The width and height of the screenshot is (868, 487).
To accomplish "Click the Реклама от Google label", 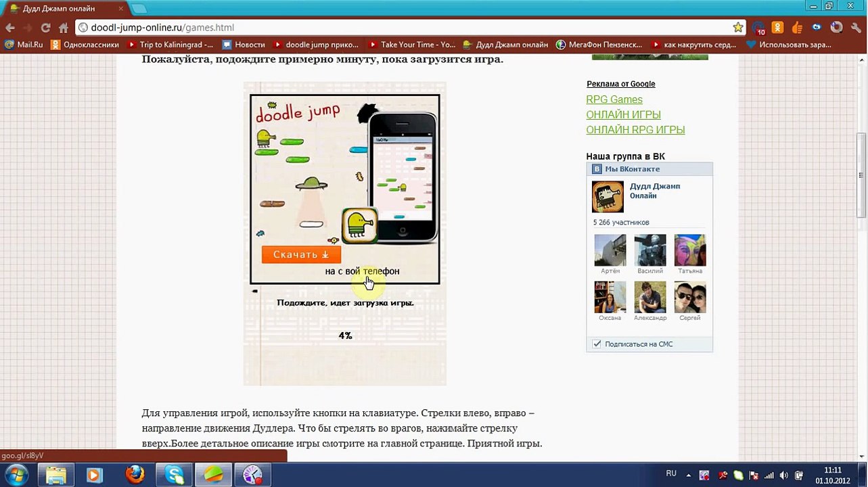I will tap(620, 84).
